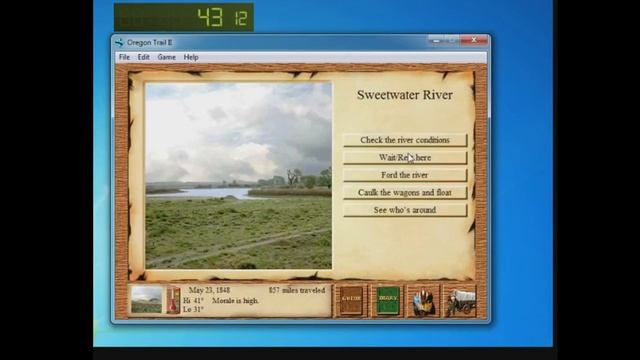Select Ford the river
Image resolution: width=640 pixels, height=360 pixels.
click(404, 175)
